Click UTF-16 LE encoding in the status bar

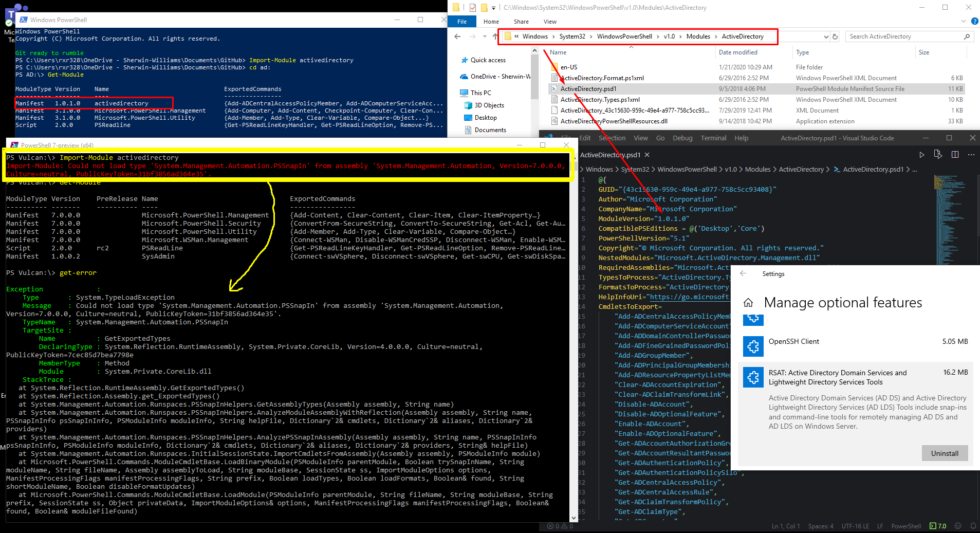coord(855,526)
